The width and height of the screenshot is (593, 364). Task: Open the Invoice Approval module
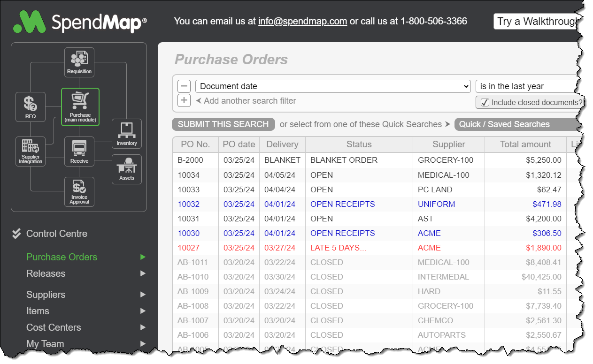tap(79, 192)
